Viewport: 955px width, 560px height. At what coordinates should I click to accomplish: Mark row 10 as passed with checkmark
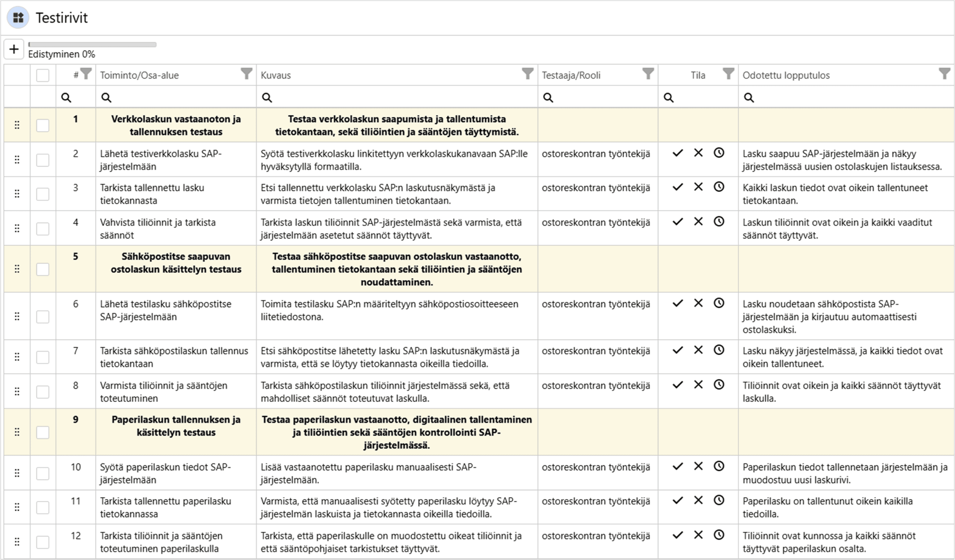point(677,466)
